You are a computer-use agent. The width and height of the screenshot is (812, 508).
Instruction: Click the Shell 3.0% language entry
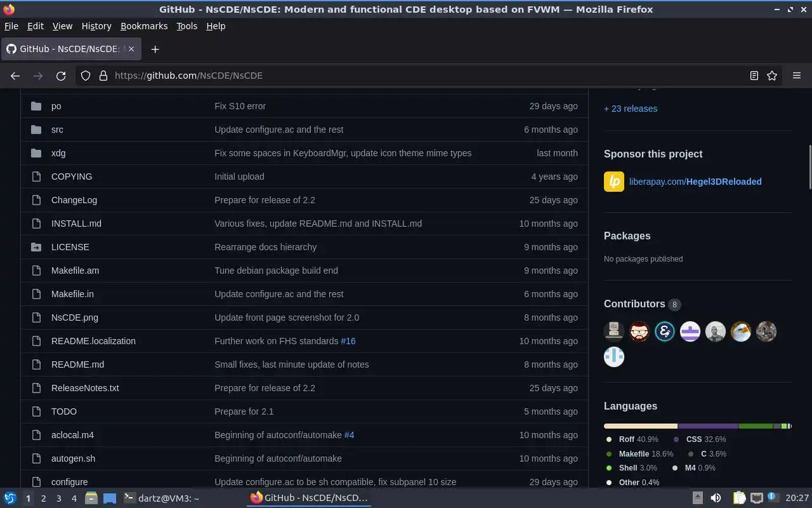coord(632,468)
